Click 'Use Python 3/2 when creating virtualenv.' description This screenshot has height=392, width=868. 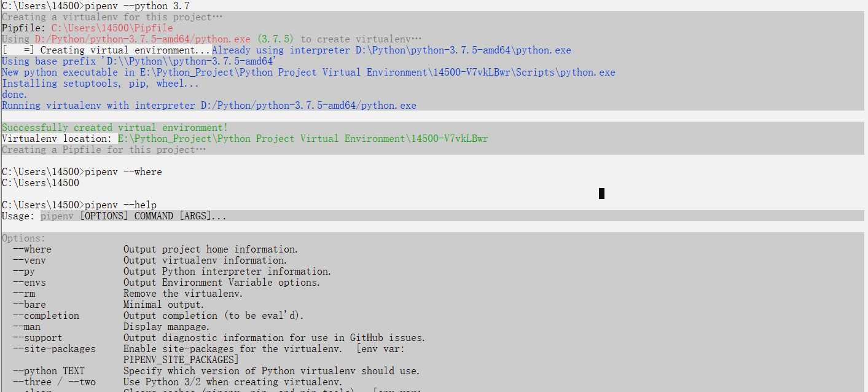coord(233,382)
